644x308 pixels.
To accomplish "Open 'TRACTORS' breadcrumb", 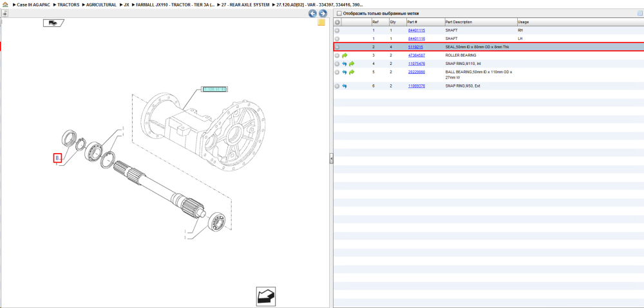I will tap(69, 5).
